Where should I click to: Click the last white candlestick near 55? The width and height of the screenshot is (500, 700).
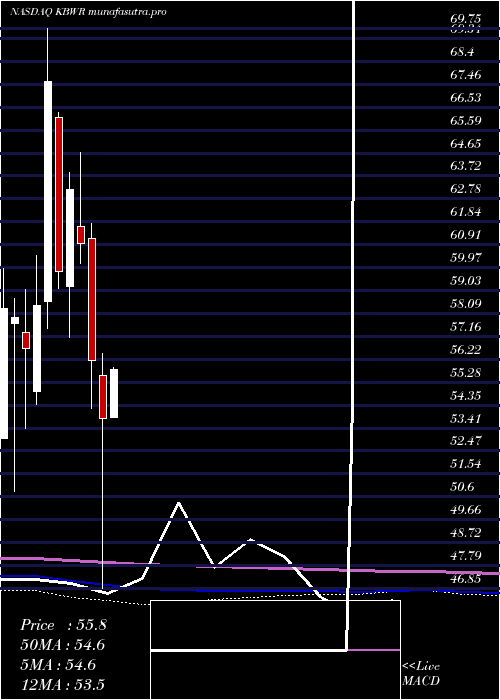[x=114, y=394]
